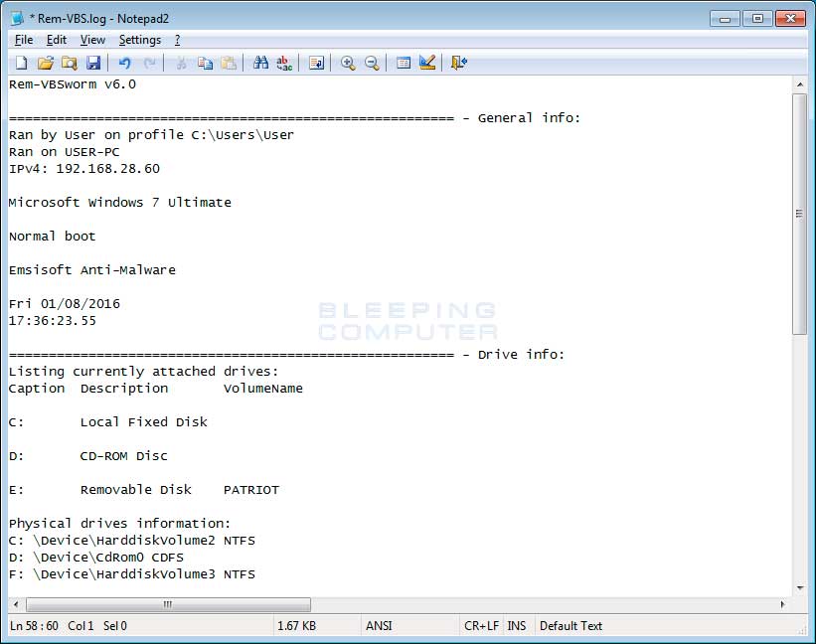Toggle INS insert mode in status bar
The height and width of the screenshot is (644, 816).
click(517, 626)
